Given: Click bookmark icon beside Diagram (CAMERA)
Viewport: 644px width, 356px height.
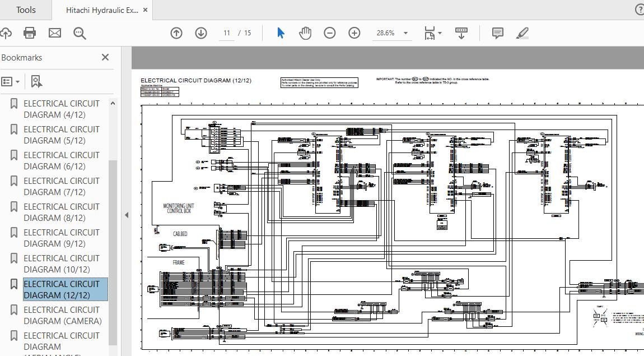Looking at the screenshot, I should pyautogui.click(x=14, y=310).
